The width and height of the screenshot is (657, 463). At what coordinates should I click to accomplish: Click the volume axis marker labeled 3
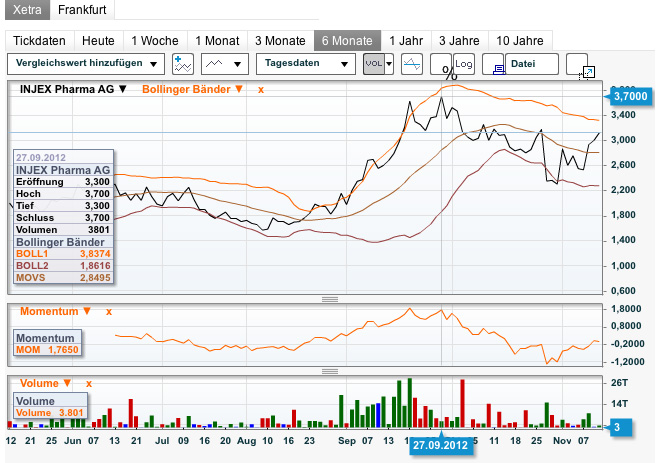(620, 427)
